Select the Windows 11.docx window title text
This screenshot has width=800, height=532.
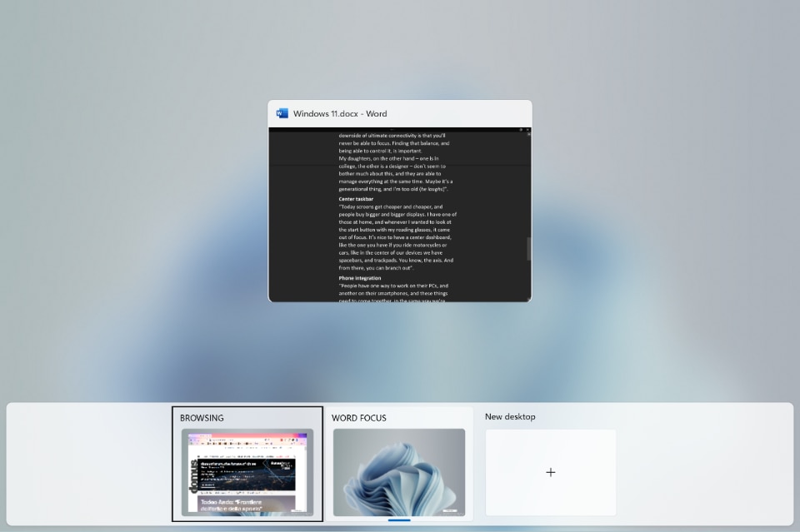coord(340,114)
